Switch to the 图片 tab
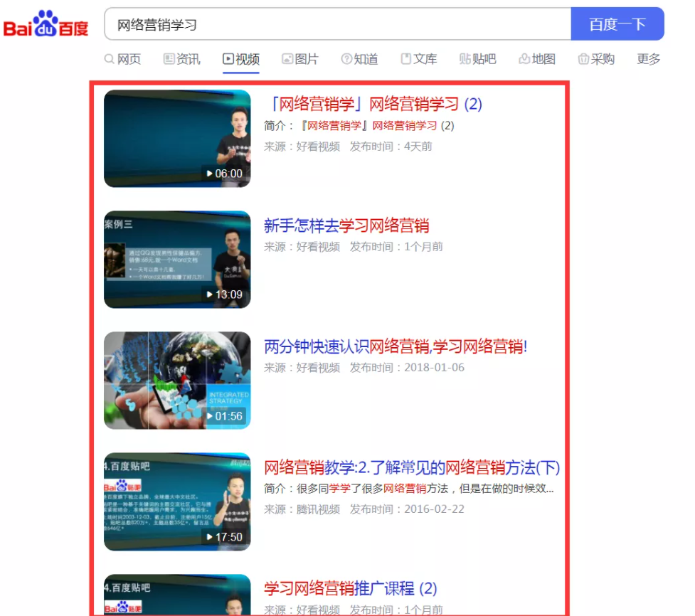The height and width of the screenshot is (616, 695). tap(300, 59)
